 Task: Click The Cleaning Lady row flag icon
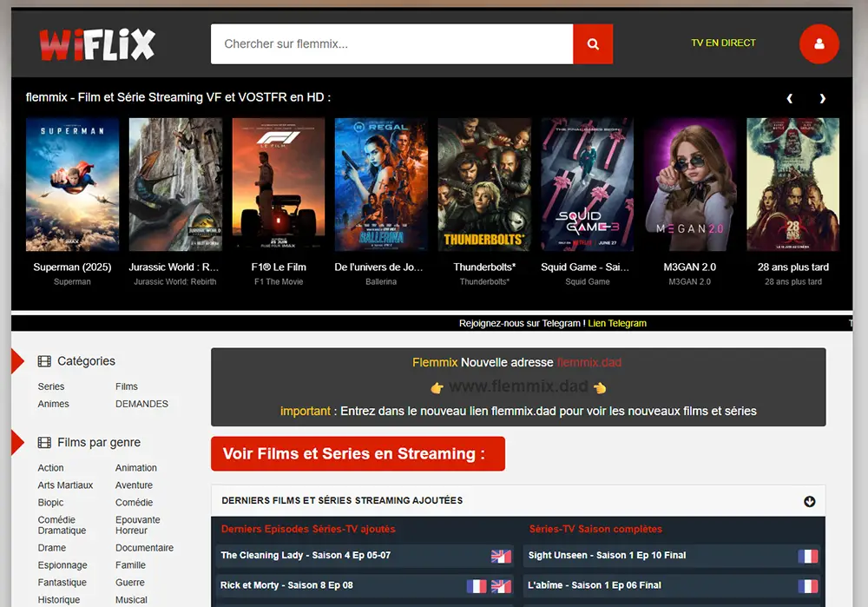click(x=501, y=556)
